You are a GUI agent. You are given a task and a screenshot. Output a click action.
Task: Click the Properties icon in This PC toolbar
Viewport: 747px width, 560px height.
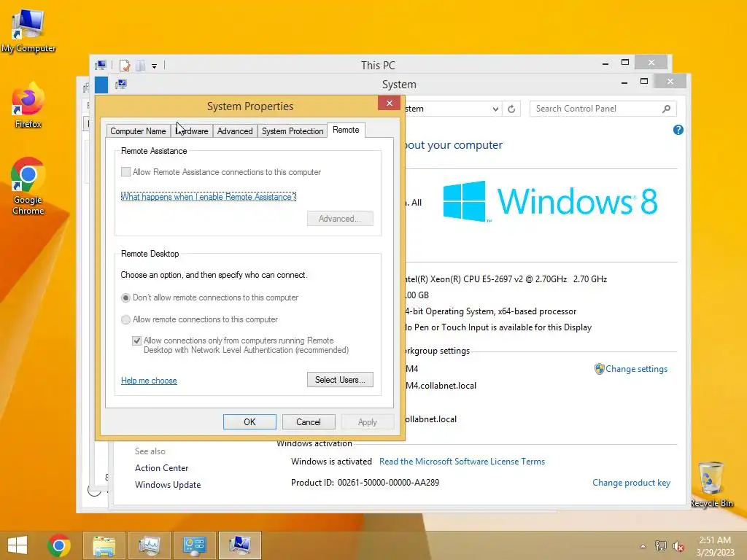coord(125,65)
